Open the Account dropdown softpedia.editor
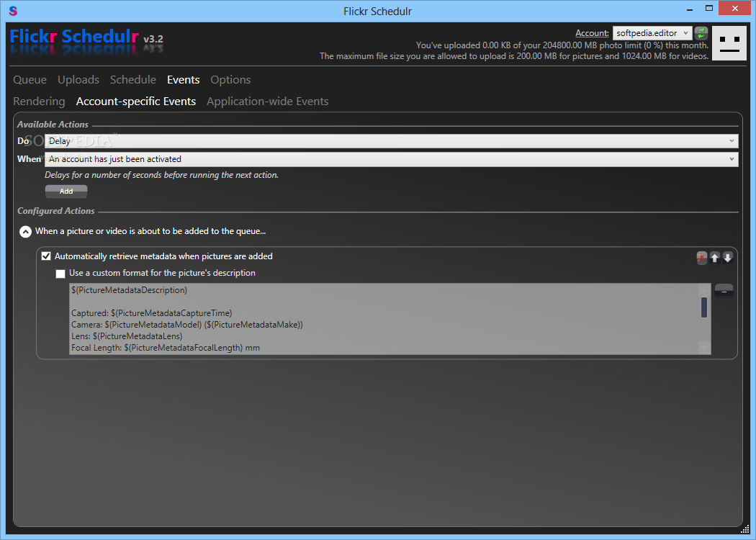 click(652, 33)
